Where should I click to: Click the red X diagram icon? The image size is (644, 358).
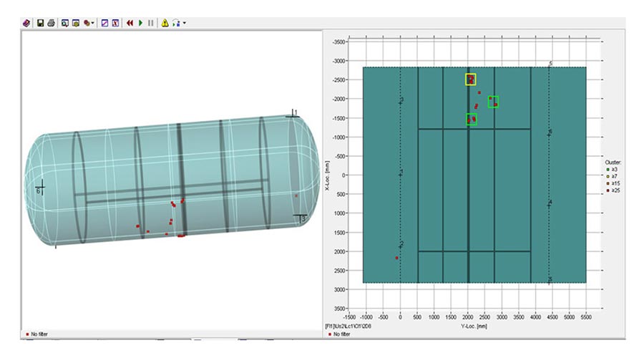(114, 23)
